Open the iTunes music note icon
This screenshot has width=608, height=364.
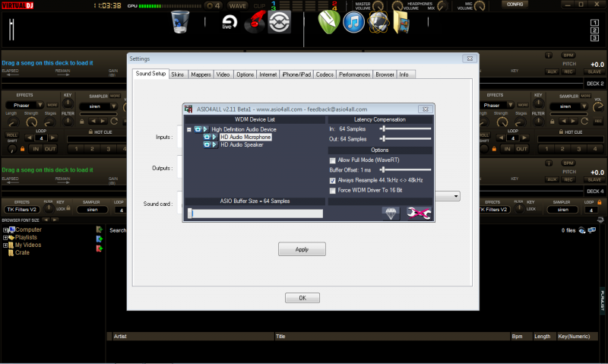[x=352, y=22]
